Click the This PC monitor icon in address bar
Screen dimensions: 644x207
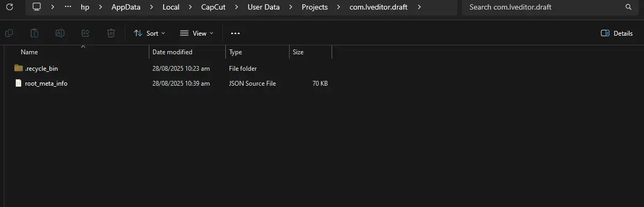click(x=37, y=7)
